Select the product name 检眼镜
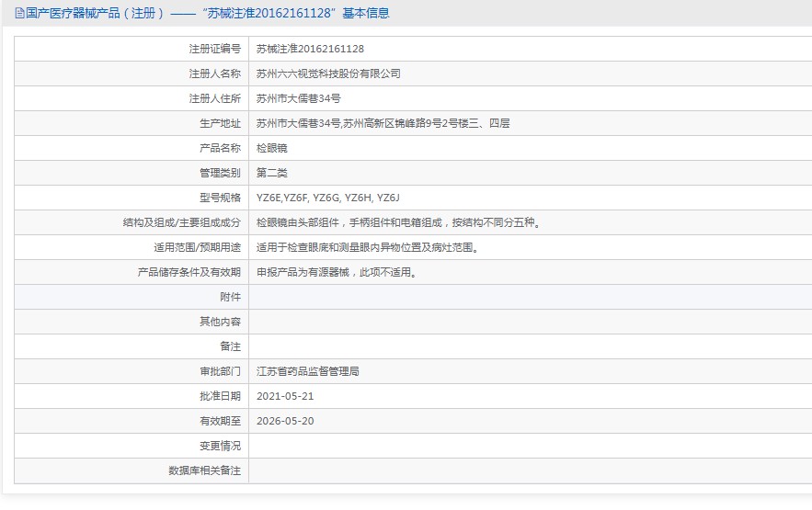This screenshot has width=812, height=510. click(272, 148)
